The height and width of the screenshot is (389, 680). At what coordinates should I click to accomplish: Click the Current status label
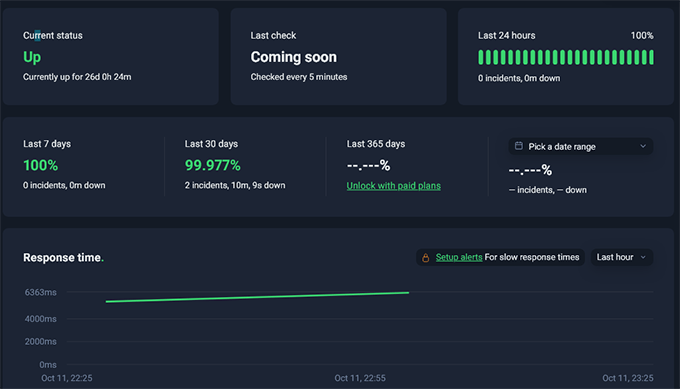52,35
